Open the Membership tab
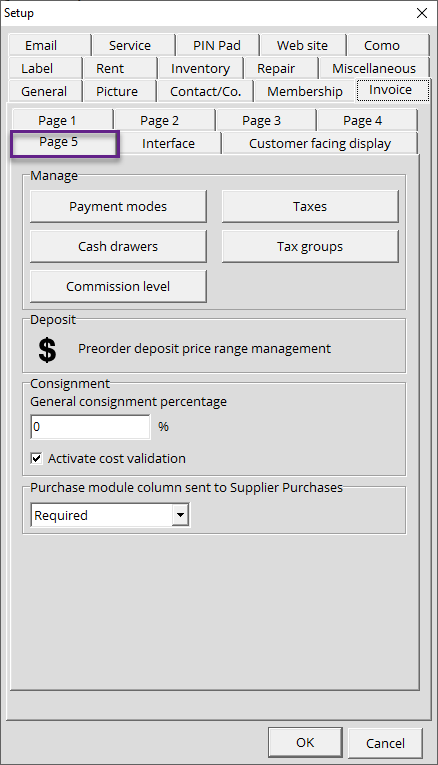This screenshot has width=438, height=765. pyautogui.click(x=304, y=91)
